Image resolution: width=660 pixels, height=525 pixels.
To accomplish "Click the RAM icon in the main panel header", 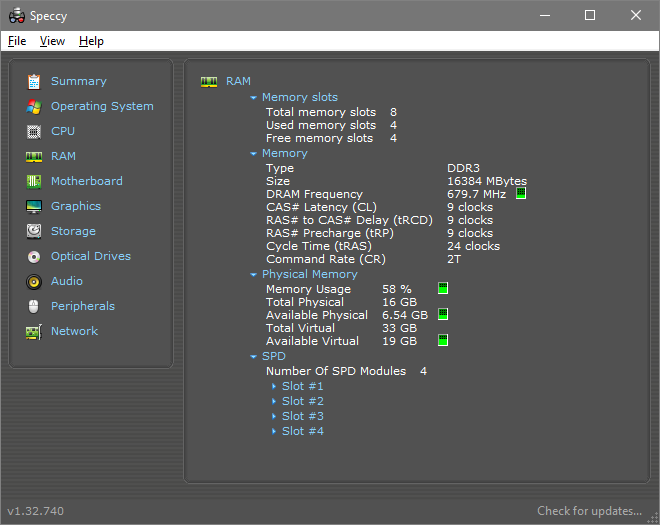I will [209, 81].
